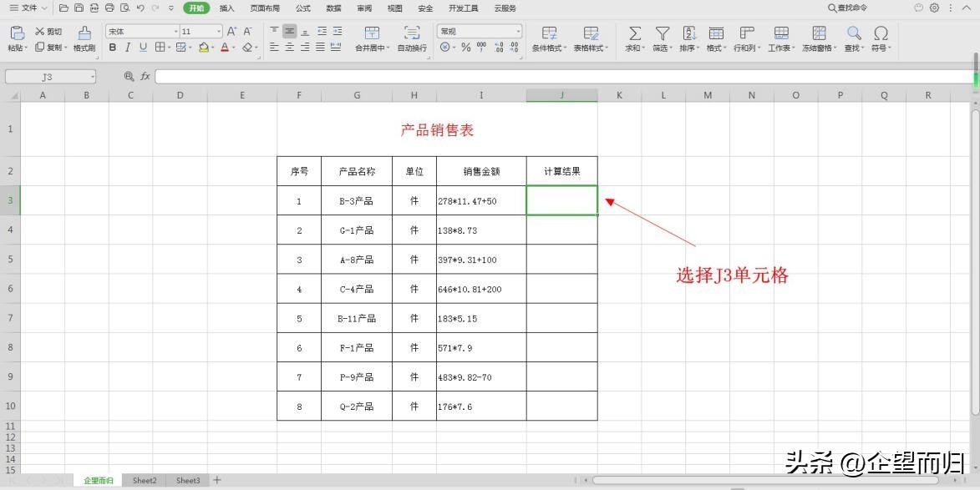Image resolution: width=980 pixels, height=490 pixels.
Task: Switch to the 插入 ribbon tab
Action: [227, 8]
